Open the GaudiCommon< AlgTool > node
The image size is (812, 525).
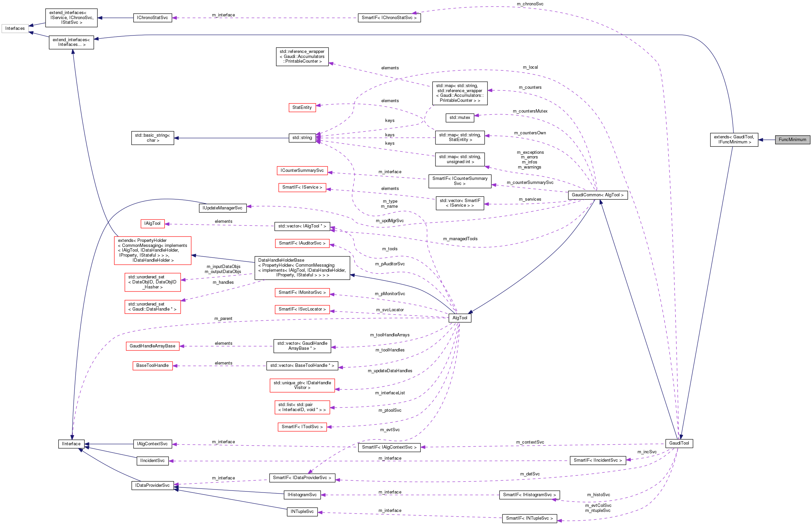597,195
